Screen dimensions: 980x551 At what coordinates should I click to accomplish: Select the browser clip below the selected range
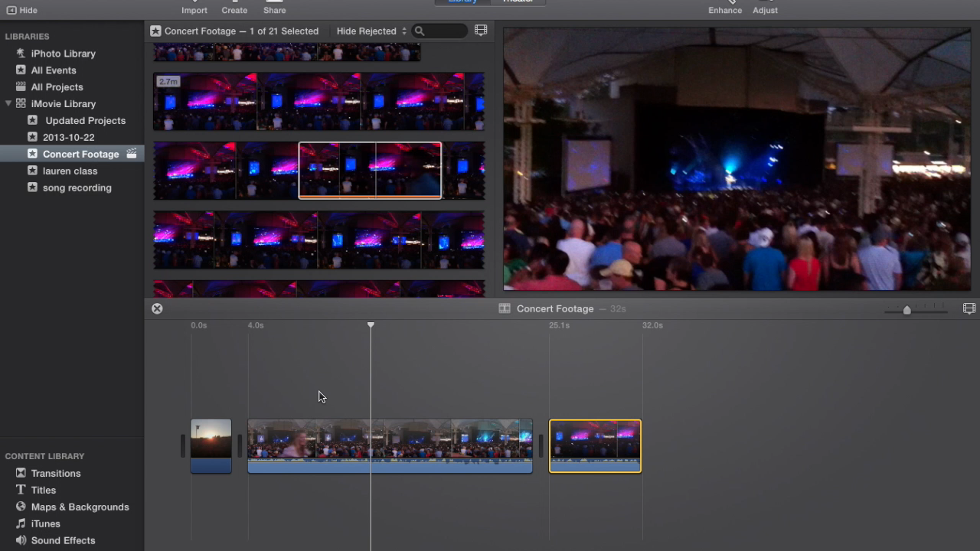coord(318,240)
